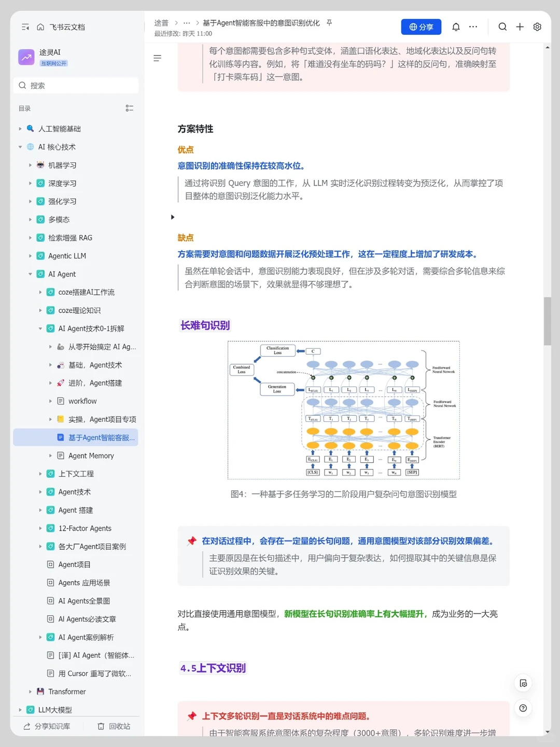The height and width of the screenshot is (747, 560).
Task: Click the 长难句识别 heading
Action: [205, 325]
